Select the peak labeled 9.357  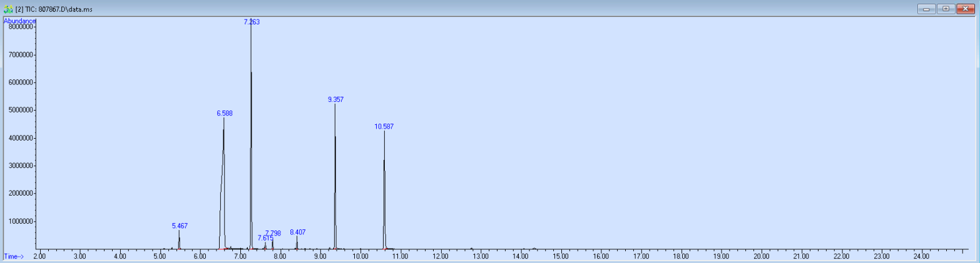click(335, 99)
